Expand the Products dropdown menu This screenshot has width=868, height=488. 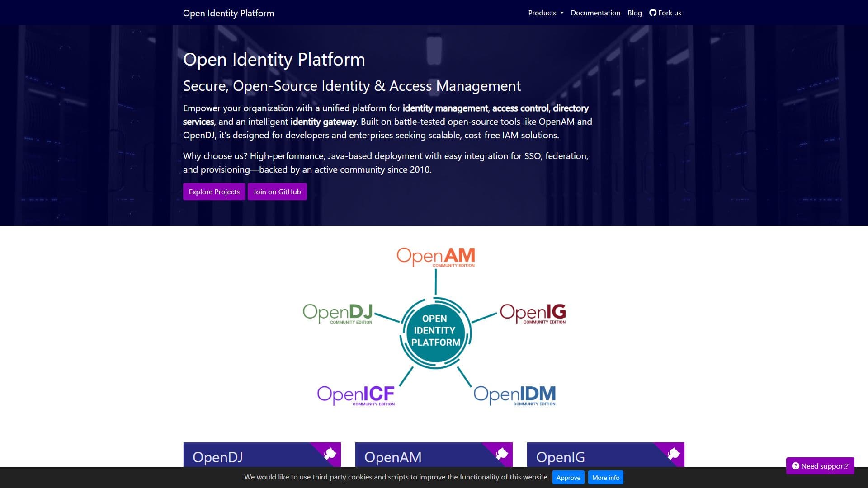546,13
